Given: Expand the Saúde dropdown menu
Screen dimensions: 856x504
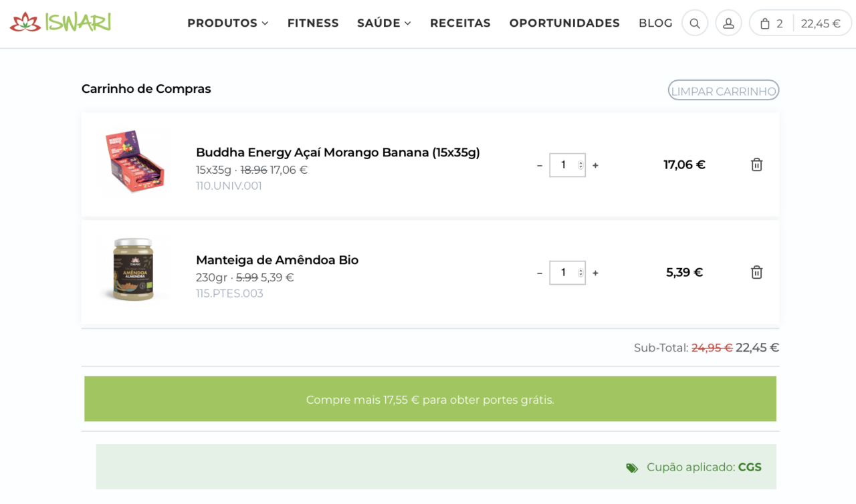Looking at the screenshot, I should click(x=384, y=23).
